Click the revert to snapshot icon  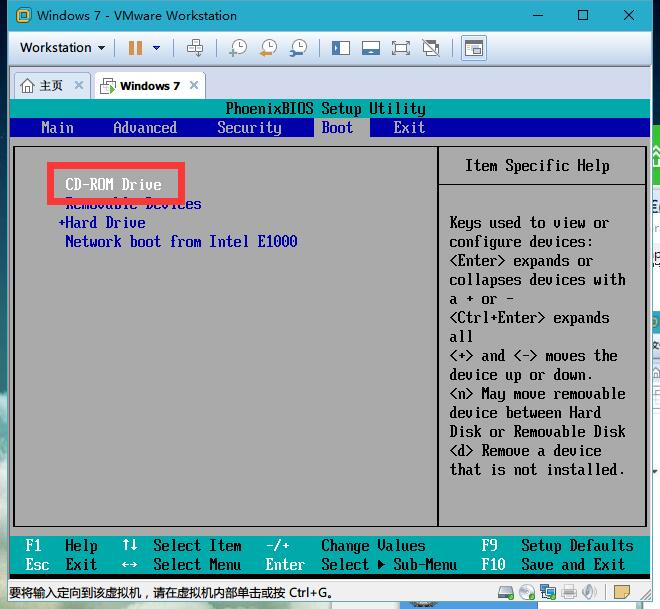pyautogui.click(x=268, y=47)
